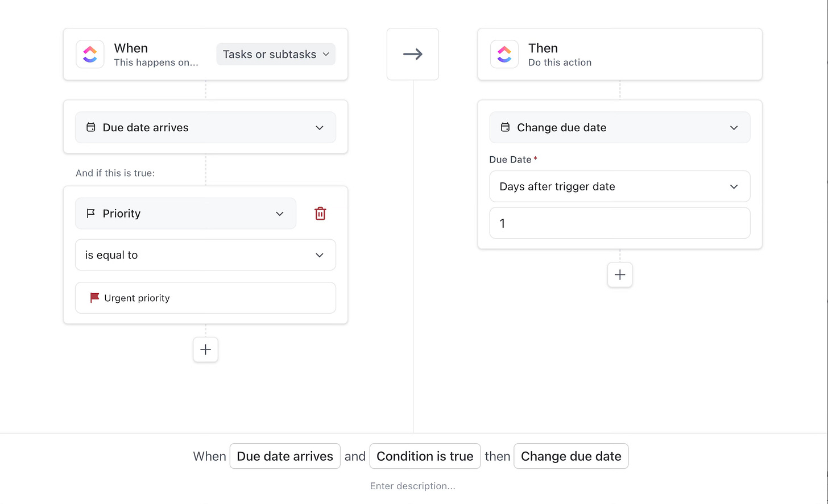Screen dimensions: 828x504
Task: Click the Condition is true summary chip
Action: point(425,456)
